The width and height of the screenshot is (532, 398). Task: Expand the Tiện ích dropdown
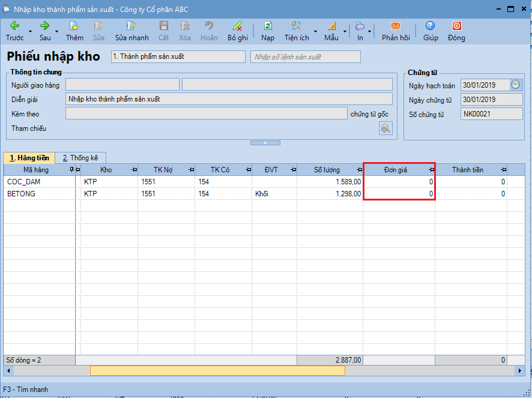(314, 30)
